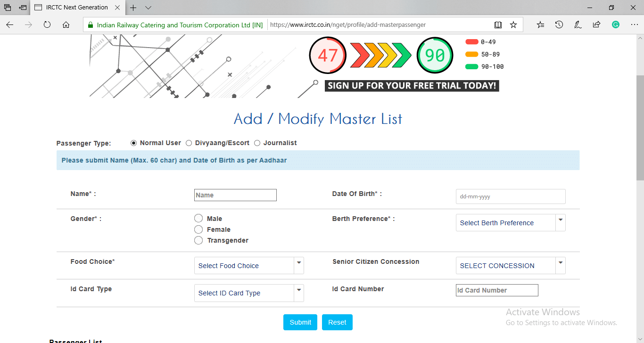Expand Select ID Card Type dropdown

point(249,293)
